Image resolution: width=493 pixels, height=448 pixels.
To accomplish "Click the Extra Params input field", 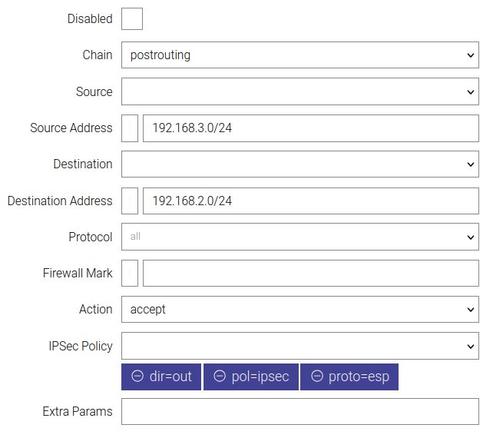I will (299, 412).
